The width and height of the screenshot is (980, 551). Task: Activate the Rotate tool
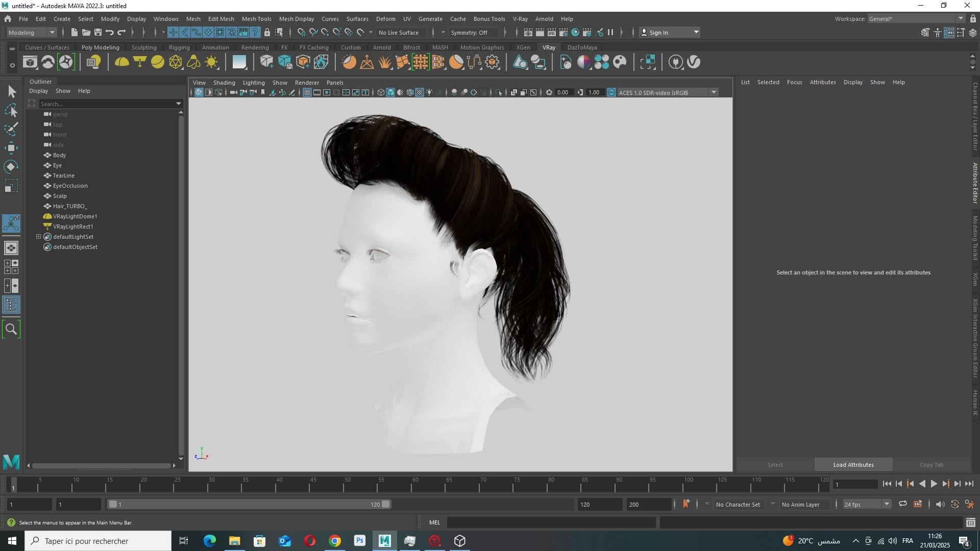click(x=11, y=167)
